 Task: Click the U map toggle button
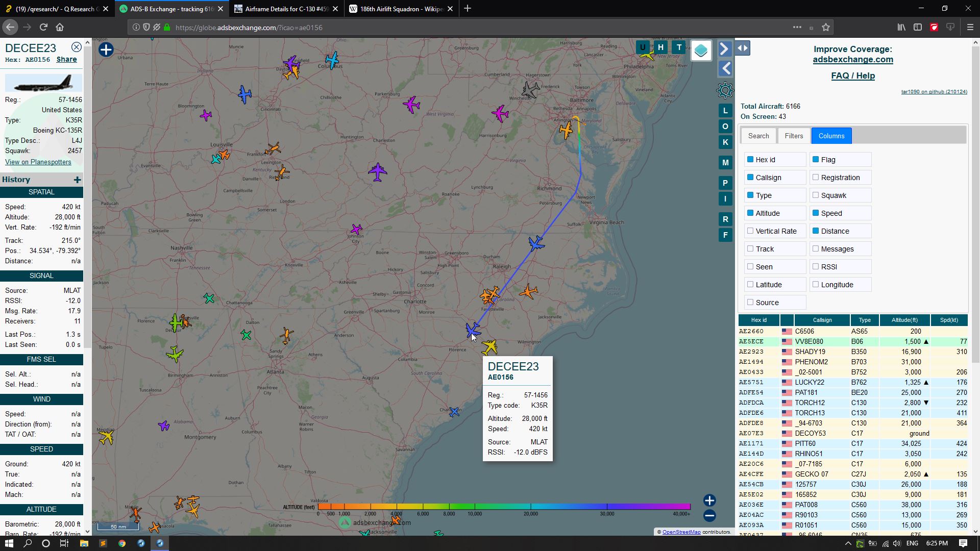coord(643,47)
